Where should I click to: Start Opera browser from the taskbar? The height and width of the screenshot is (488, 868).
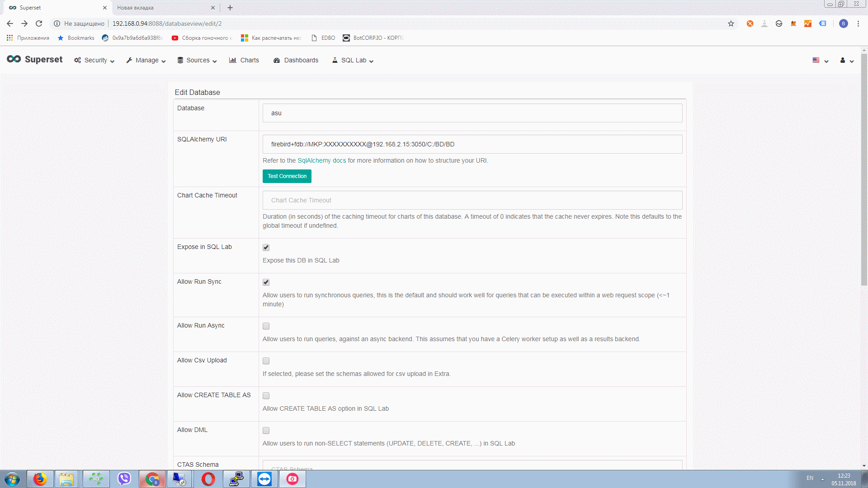(x=208, y=479)
